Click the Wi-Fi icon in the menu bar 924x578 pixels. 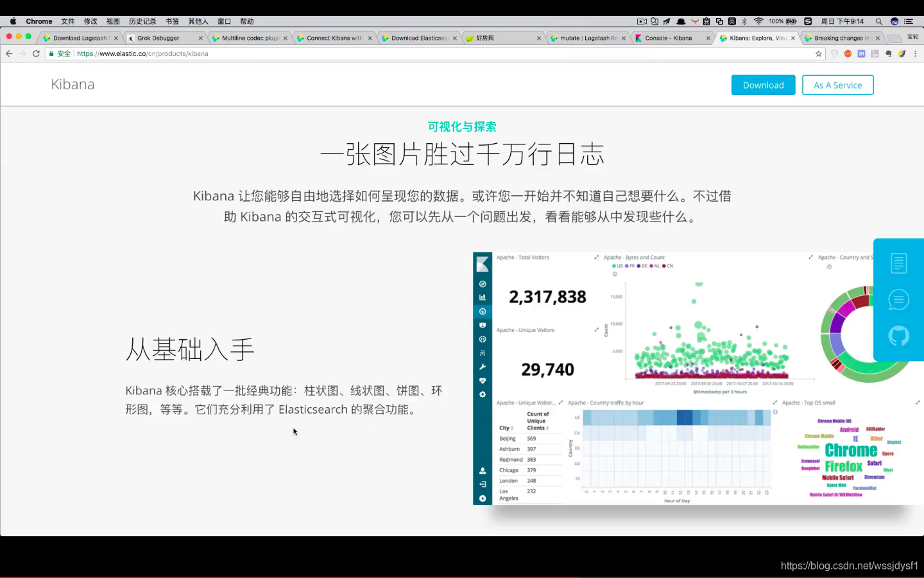[x=758, y=21]
